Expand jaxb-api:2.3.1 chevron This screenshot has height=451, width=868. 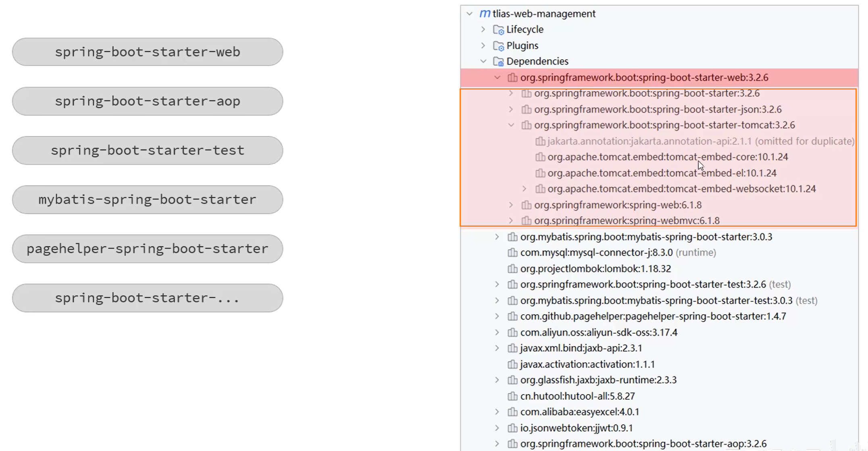[x=497, y=348]
